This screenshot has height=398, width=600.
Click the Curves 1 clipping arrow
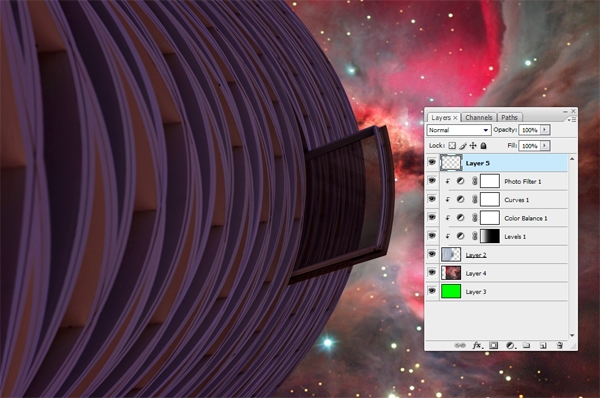click(447, 199)
